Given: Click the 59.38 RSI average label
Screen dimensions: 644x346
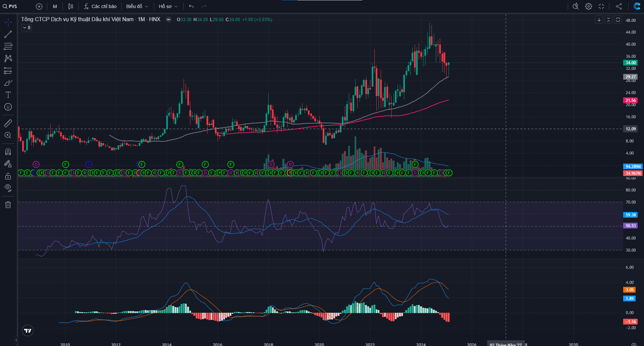Looking at the screenshot, I should pos(631,215).
